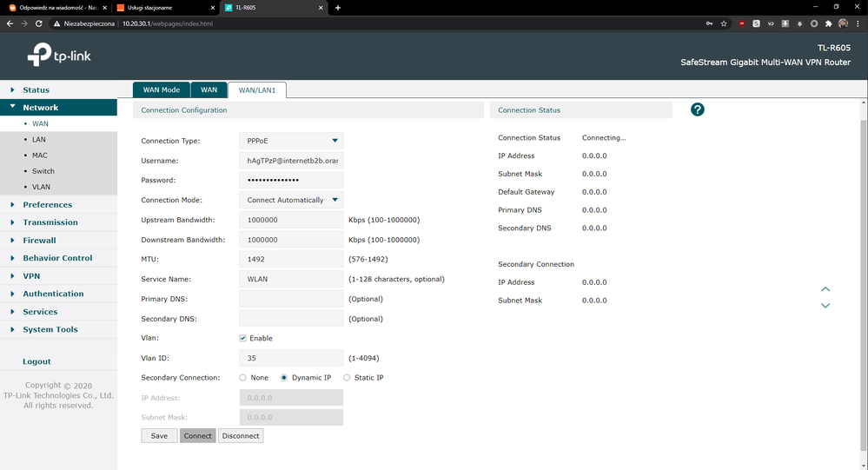The width and height of the screenshot is (868, 470).
Task: Open the LAN submenu item
Action: pyautogui.click(x=39, y=139)
